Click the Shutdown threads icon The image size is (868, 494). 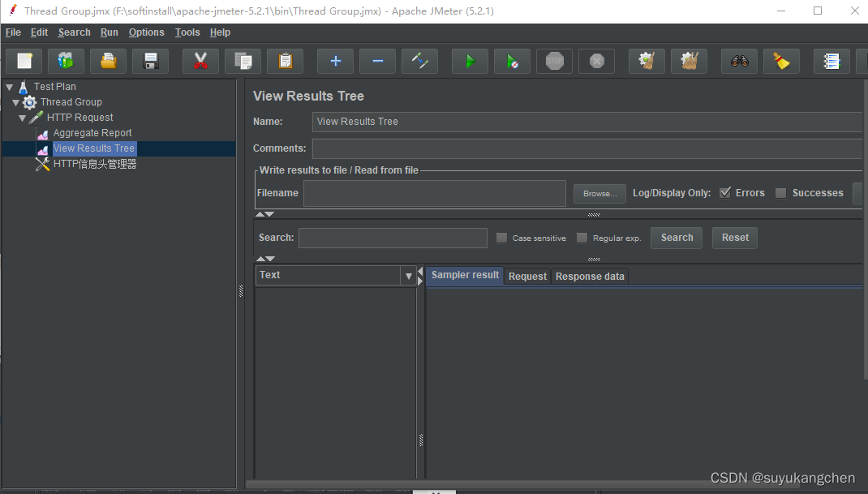596,61
